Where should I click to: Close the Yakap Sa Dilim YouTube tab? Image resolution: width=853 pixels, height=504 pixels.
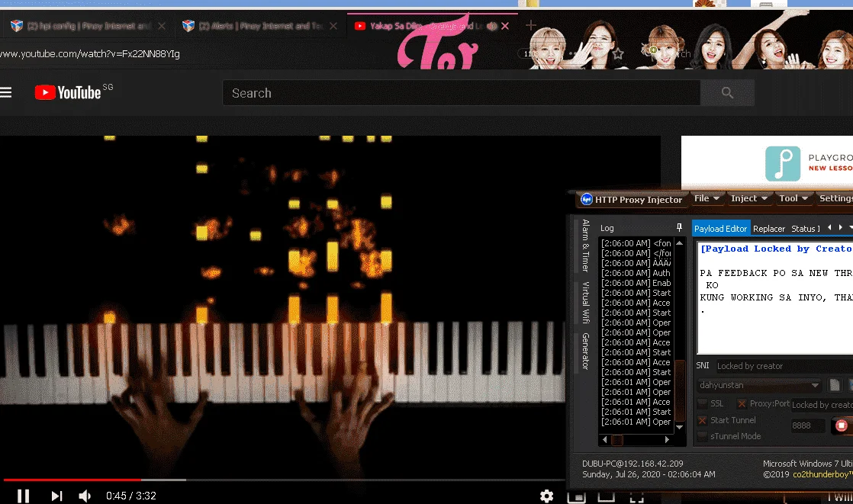[505, 26]
